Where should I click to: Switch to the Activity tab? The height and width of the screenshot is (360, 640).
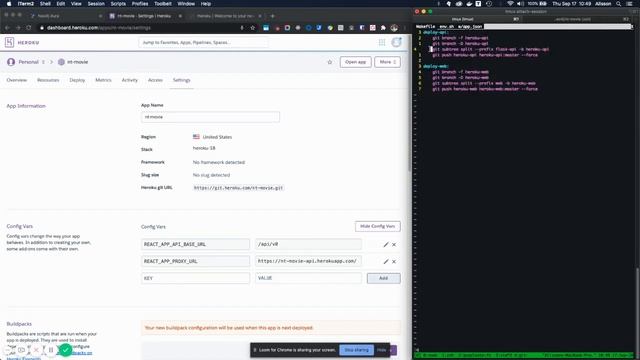130,80
